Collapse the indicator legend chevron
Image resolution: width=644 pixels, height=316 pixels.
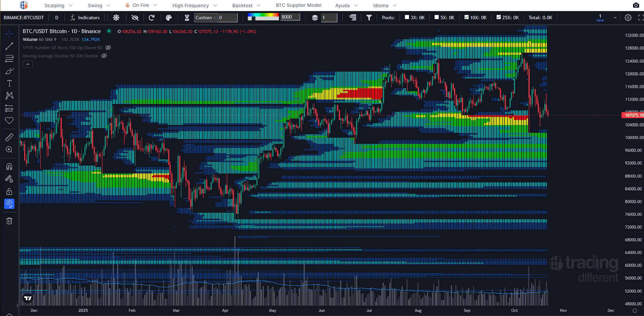[27, 64]
